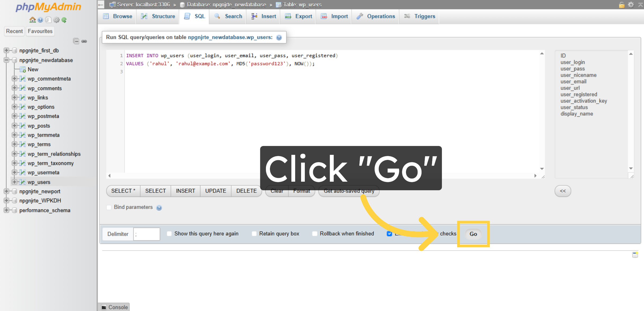The width and height of the screenshot is (644, 311).
Task: Open phpMyAdmin documentation via question mark icon
Action: (x=40, y=20)
